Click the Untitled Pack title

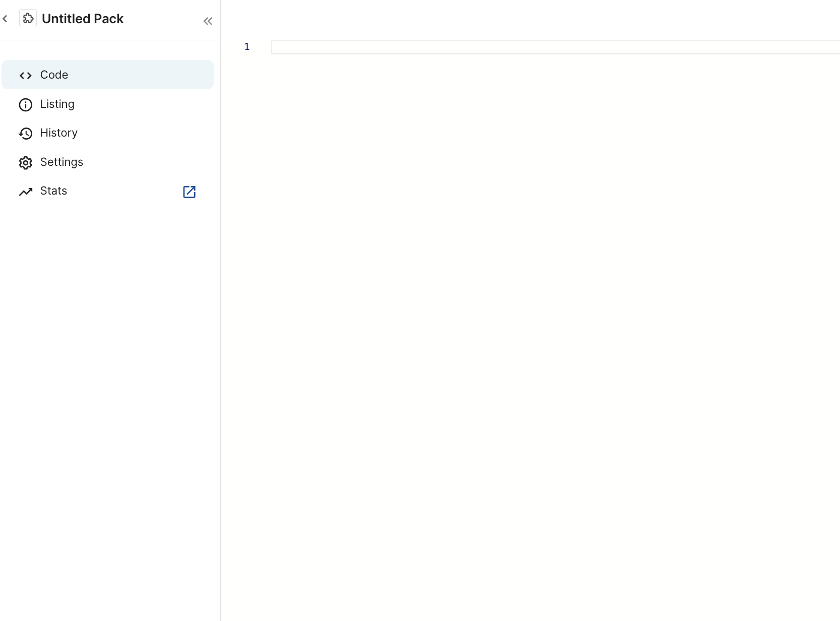[83, 19]
